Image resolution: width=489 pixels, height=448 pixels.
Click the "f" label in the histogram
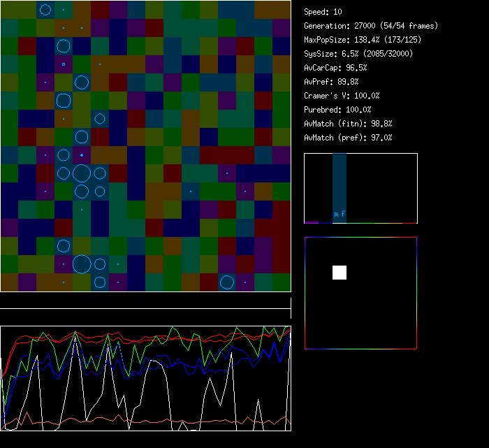[343, 214]
